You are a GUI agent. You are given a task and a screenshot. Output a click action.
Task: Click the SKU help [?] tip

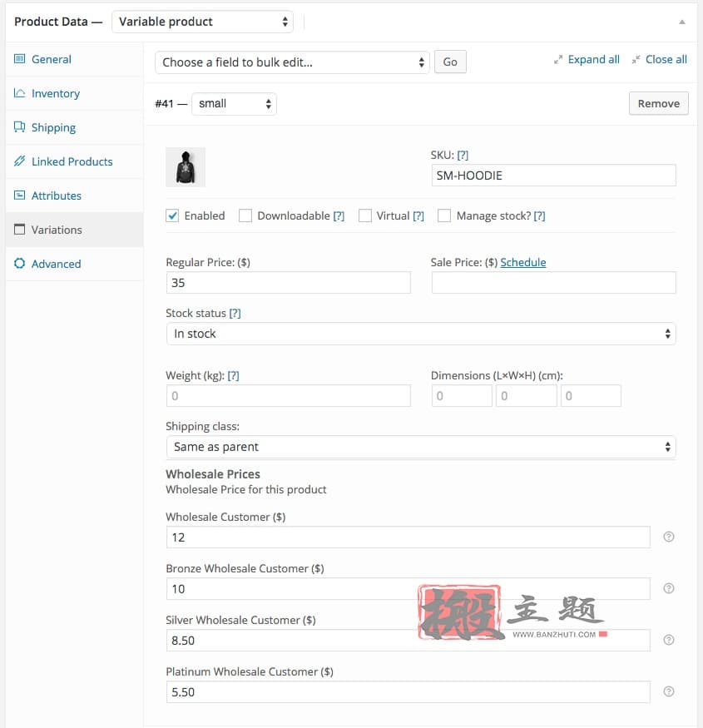(x=463, y=155)
